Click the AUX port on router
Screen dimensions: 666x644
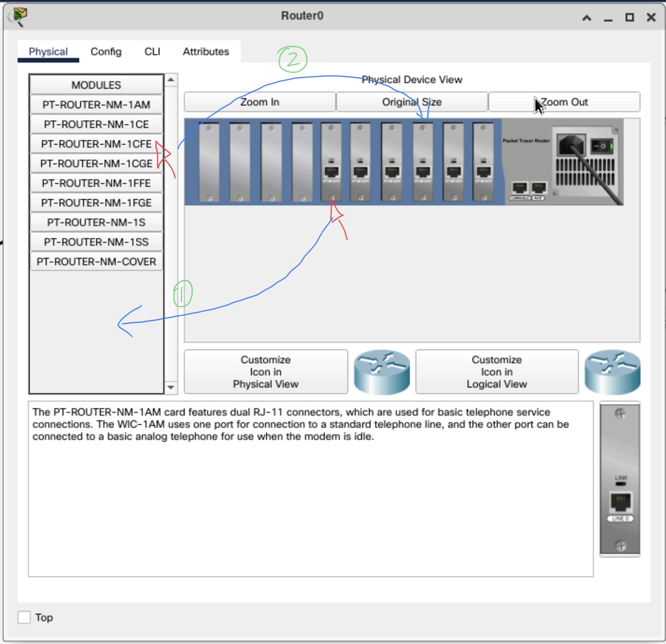(x=539, y=188)
